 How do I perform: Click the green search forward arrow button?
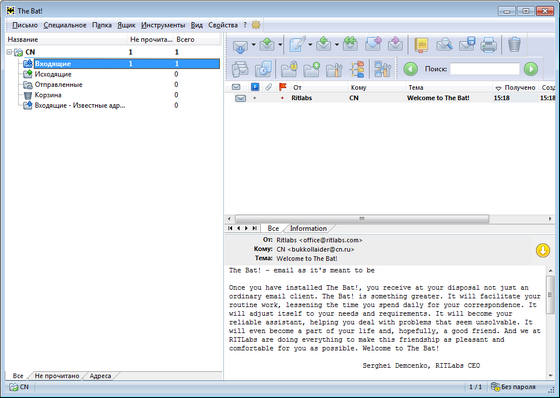pos(531,69)
